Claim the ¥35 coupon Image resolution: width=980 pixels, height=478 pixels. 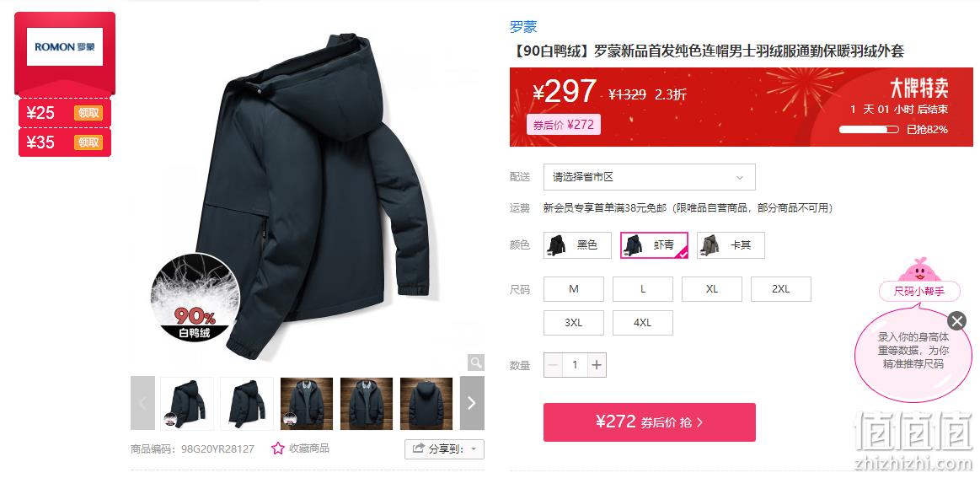pyautogui.click(x=88, y=142)
